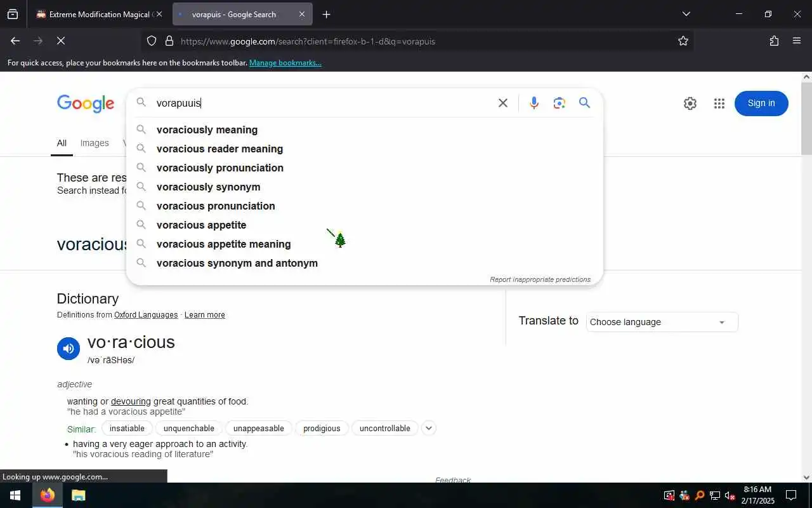The height and width of the screenshot is (508, 812).
Task: Open the Windows notification center
Action: pos(791,495)
